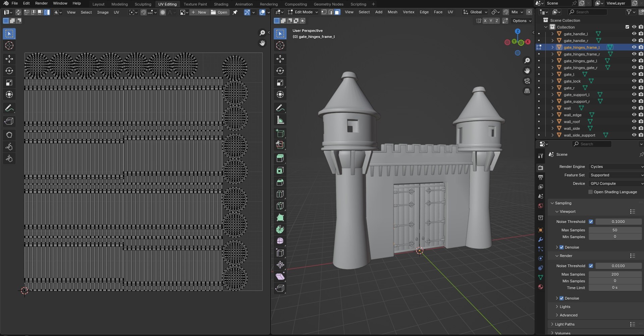The image size is (644, 336).
Task: Open the Global transform orientation dropdown
Action: [475, 12]
